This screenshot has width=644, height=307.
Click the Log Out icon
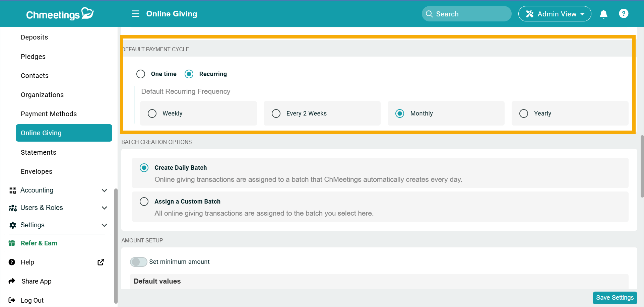tap(12, 300)
